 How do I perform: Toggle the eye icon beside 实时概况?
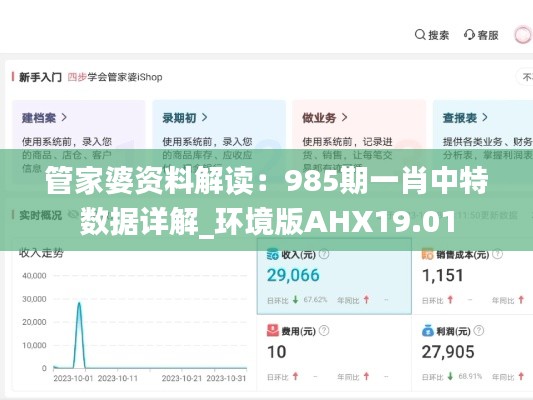(x=72, y=214)
